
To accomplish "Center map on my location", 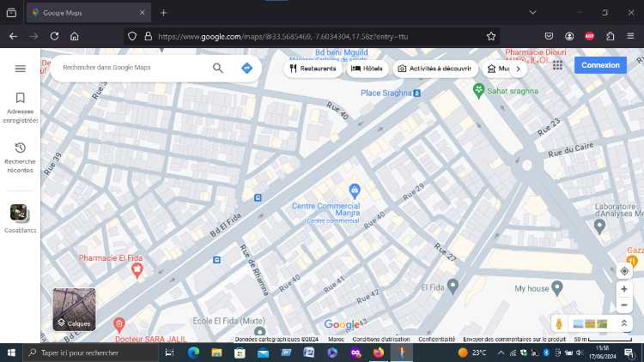I will click(624, 271).
